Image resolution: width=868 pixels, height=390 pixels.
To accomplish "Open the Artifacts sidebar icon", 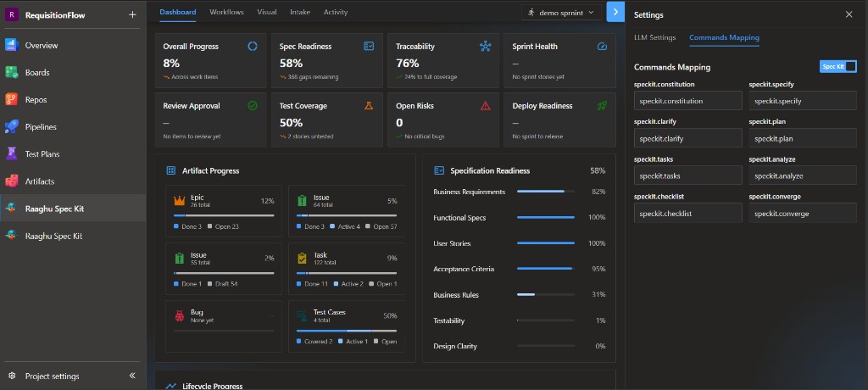I will [x=12, y=181].
